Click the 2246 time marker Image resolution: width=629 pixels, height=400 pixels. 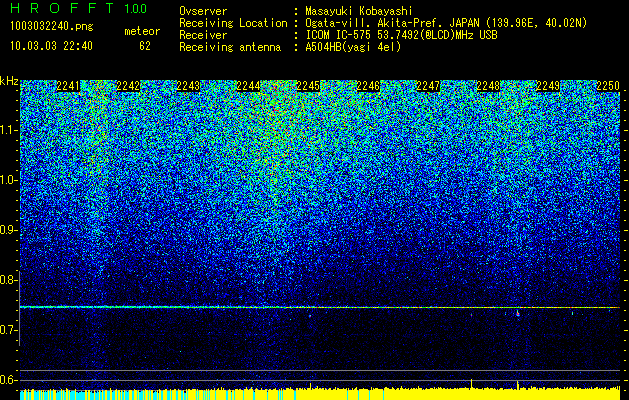tap(368, 86)
